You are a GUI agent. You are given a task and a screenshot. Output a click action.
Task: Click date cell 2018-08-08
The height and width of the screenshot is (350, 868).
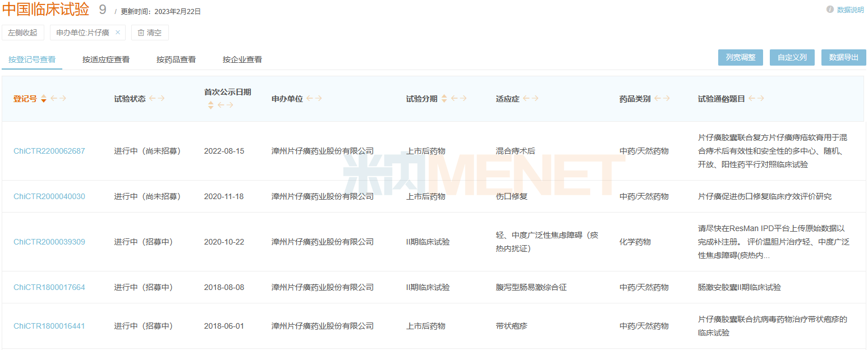[224, 287]
